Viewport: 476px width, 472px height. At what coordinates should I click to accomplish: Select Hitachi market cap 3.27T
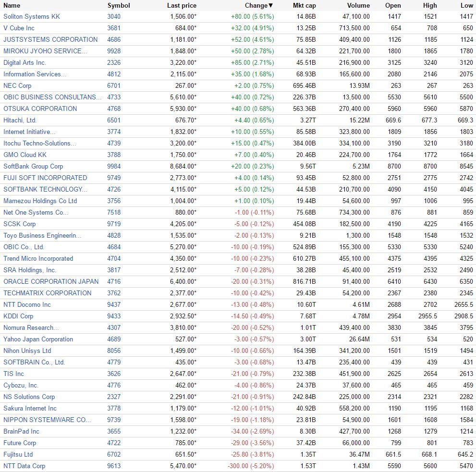tap(308, 120)
